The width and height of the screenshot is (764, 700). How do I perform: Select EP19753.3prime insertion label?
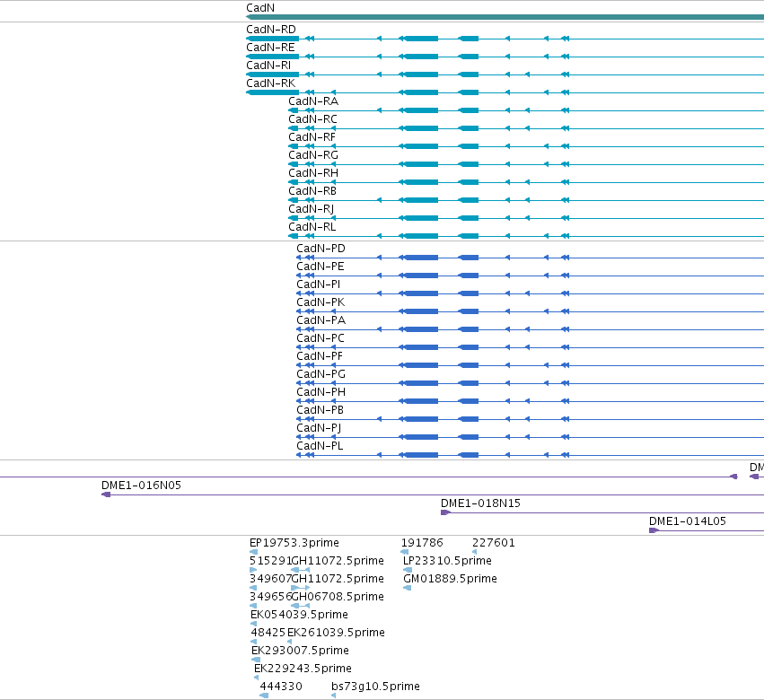294,543
